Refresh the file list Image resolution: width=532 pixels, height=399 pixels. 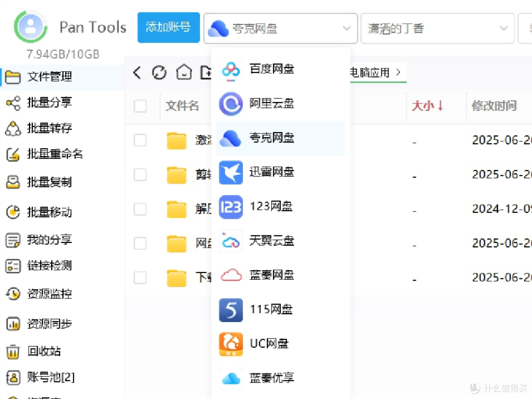(159, 72)
